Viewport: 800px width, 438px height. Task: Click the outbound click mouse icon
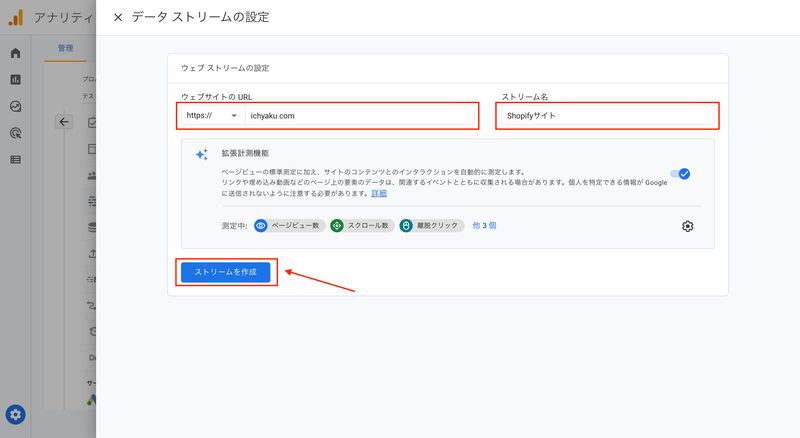point(406,226)
